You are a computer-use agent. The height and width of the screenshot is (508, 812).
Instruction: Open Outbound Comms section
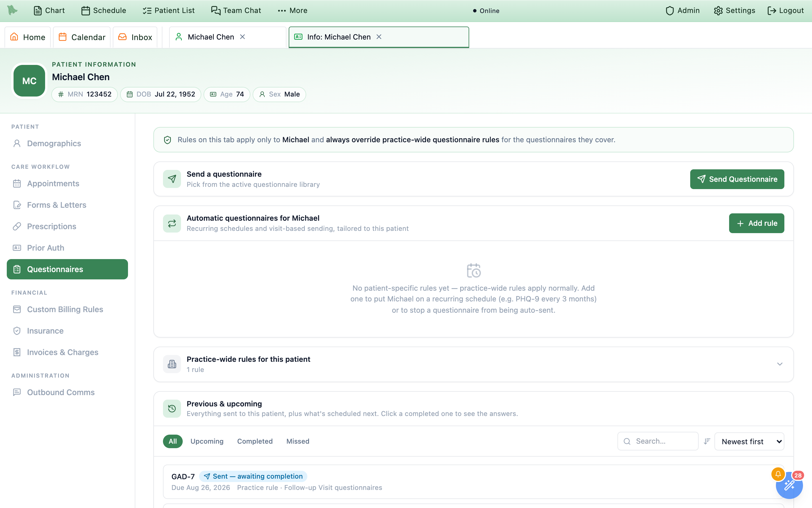[x=67, y=392]
